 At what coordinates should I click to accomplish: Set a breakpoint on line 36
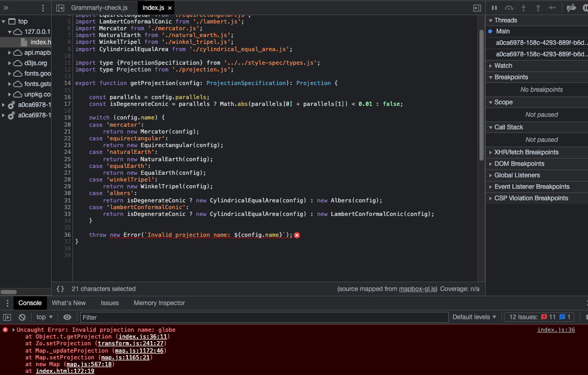pyautogui.click(x=66, y=235)
